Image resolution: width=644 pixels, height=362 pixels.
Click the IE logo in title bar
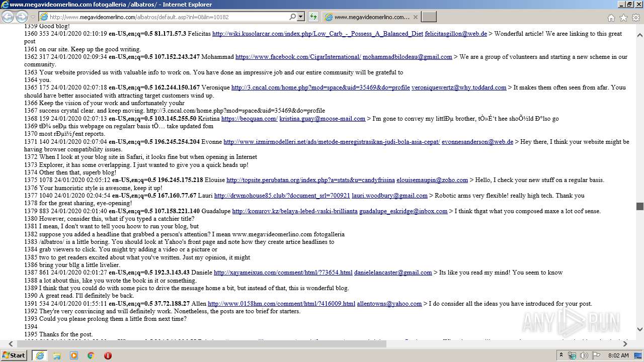(x=5, y=5)
